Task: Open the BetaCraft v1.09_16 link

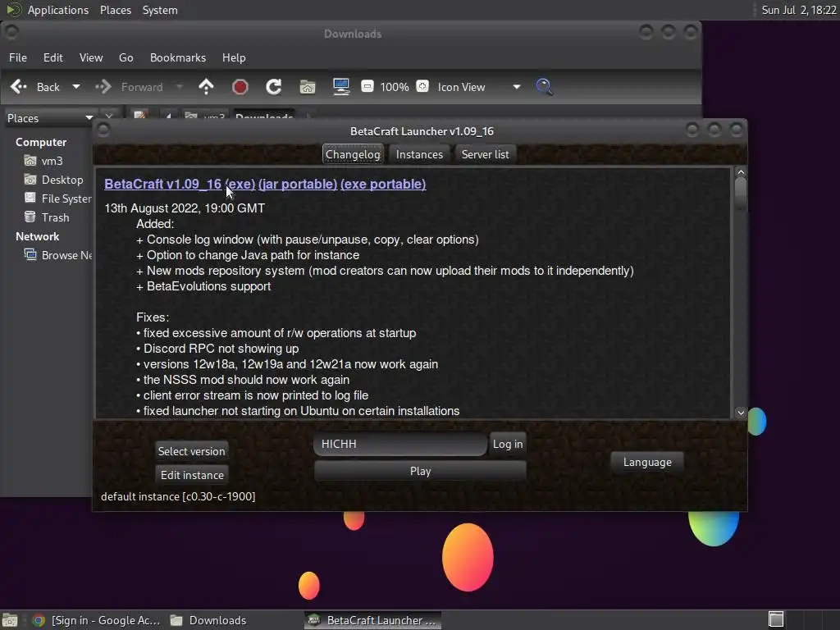Action: (163, 184)
